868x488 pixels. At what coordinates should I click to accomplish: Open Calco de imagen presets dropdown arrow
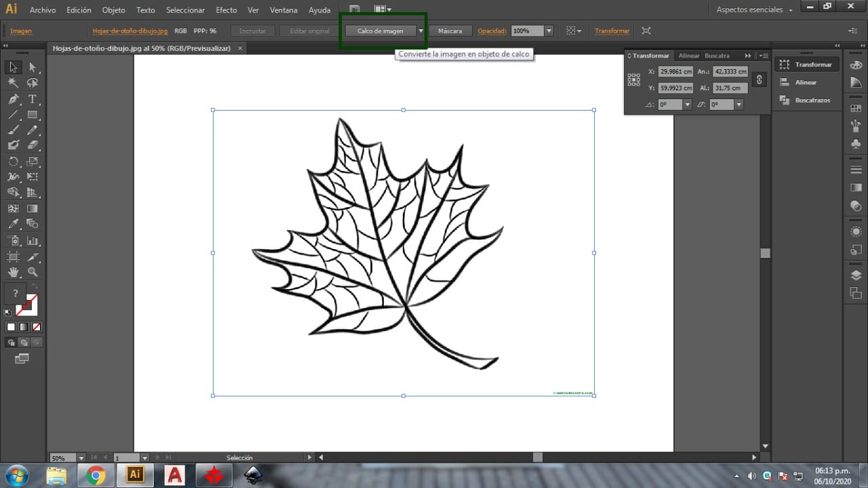[420, 31]
